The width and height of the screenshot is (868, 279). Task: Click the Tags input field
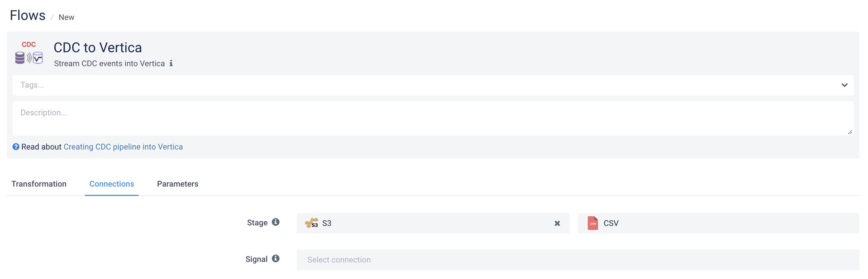[202, 85]
